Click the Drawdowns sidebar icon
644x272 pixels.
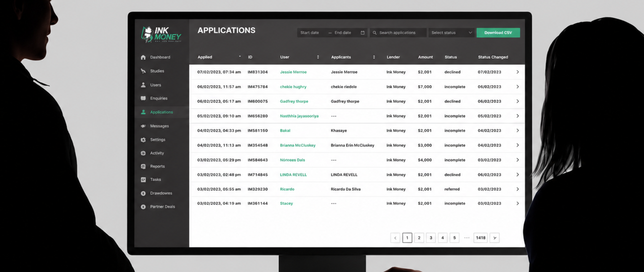143,193
